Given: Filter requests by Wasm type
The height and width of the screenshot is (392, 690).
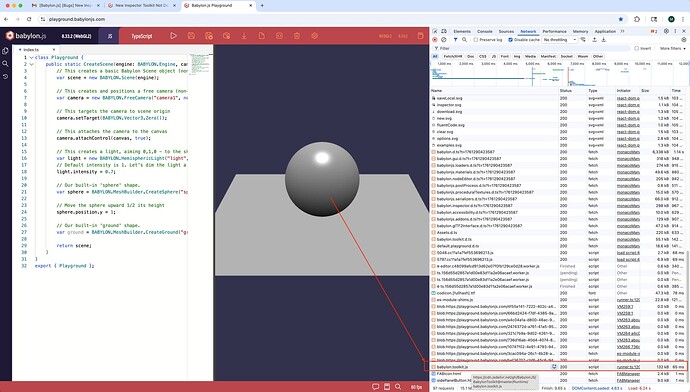Looking at the screenshot, I should (583, 56).
